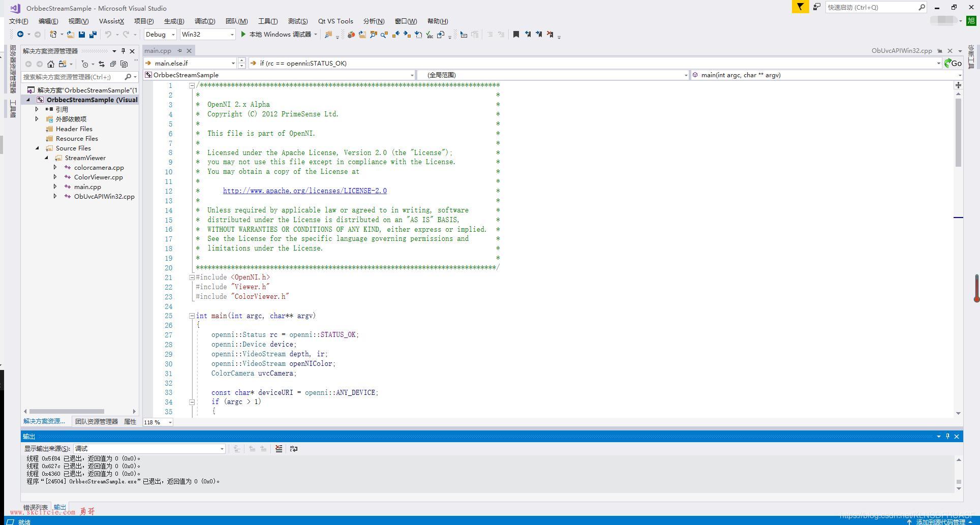
Task: Click Sync with Active Document icon
Action: click(102, 64)
